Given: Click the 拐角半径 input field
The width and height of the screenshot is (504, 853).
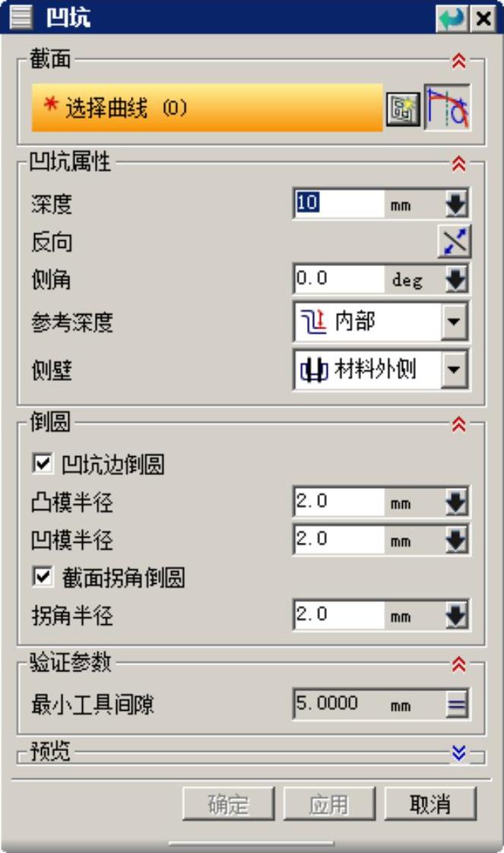Looking at the screenshot, I should [339, 615].
